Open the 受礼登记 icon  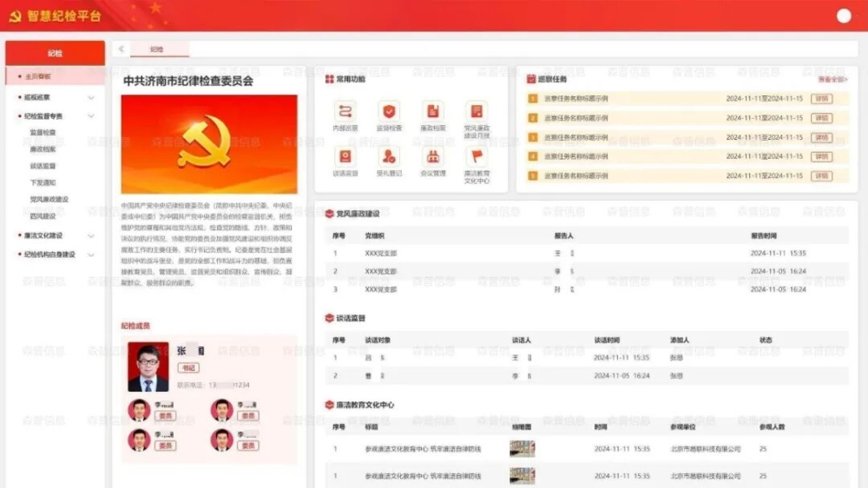pyautogui.click(x=389, y=157)
